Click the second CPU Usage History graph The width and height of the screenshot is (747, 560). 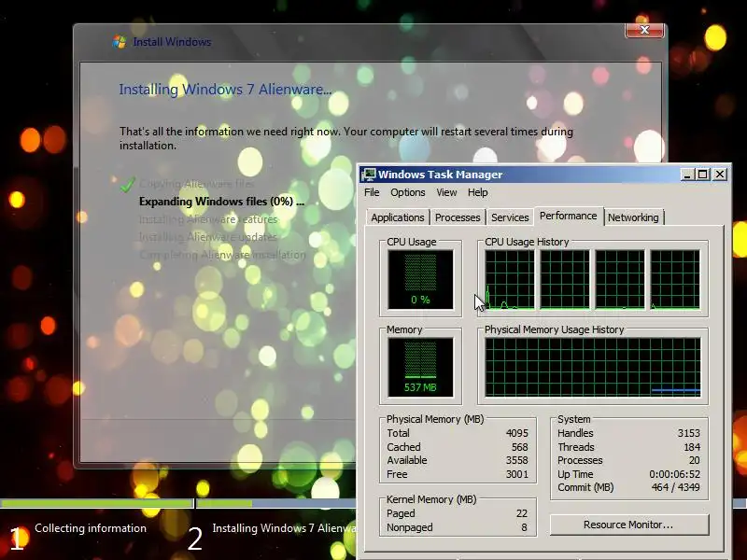[x=565, y=279]
